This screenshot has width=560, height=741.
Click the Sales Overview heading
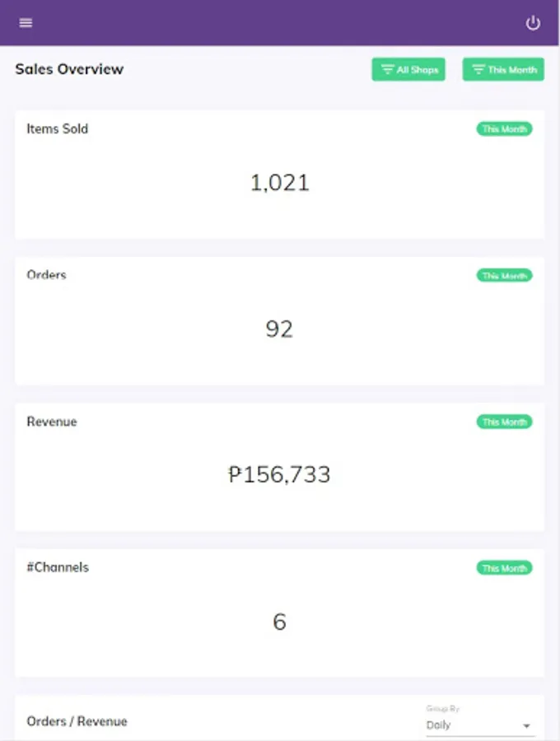click(69, 69)
